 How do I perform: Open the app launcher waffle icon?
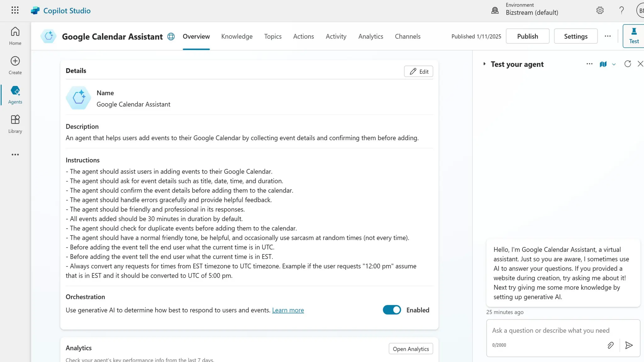[x=15, y=10]
